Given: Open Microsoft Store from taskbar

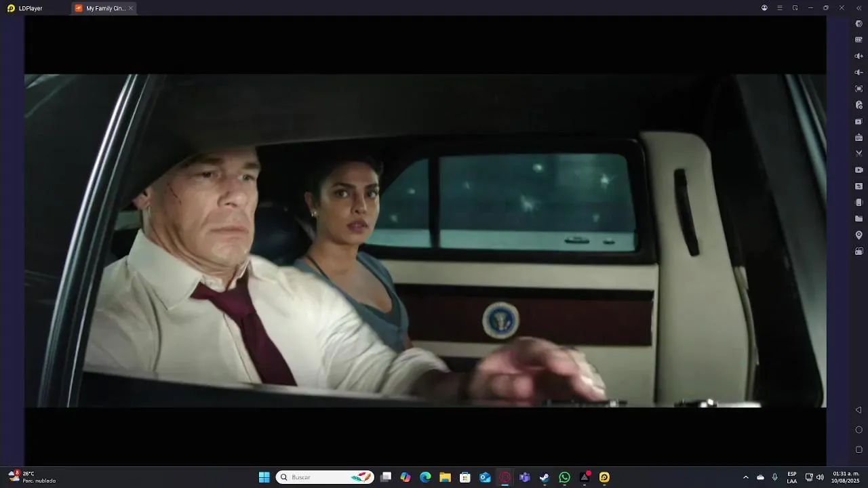Looking at the screenshot, I should click(465, 477).
